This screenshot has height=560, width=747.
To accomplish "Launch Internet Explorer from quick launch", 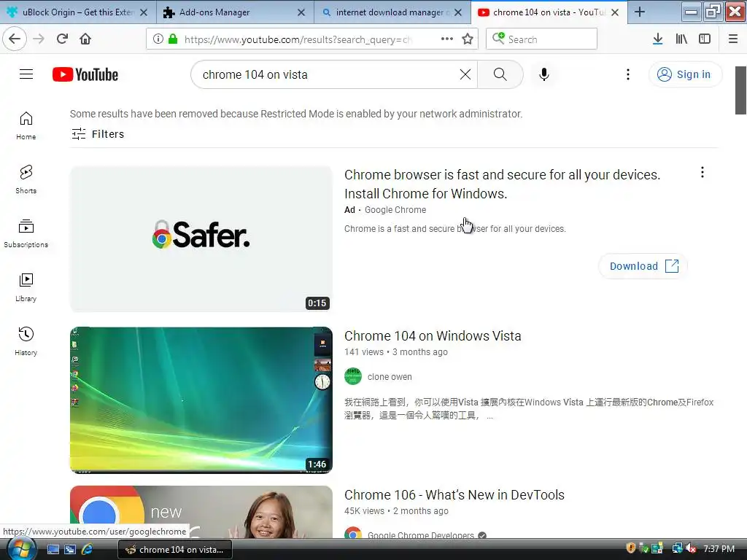I will (87, 549).
